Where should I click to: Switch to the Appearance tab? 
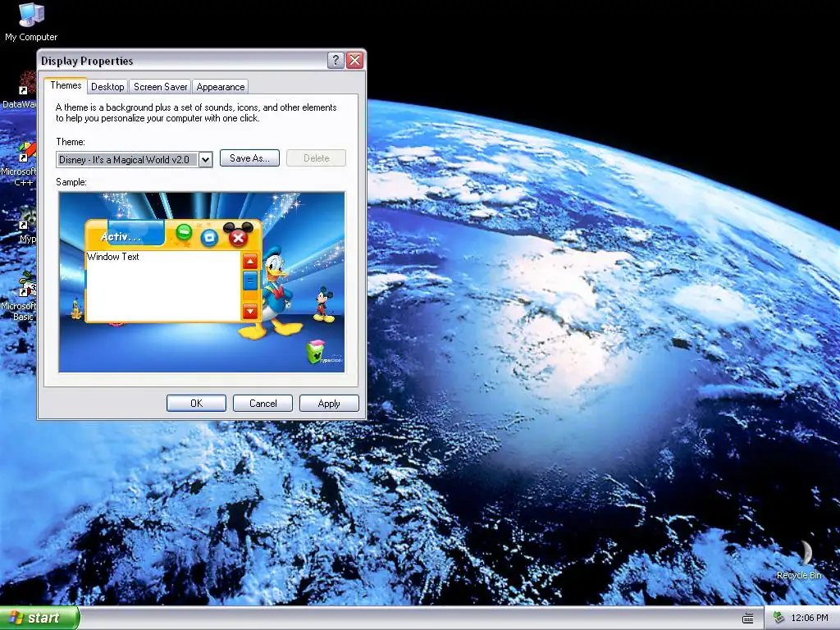coord(220,87)
